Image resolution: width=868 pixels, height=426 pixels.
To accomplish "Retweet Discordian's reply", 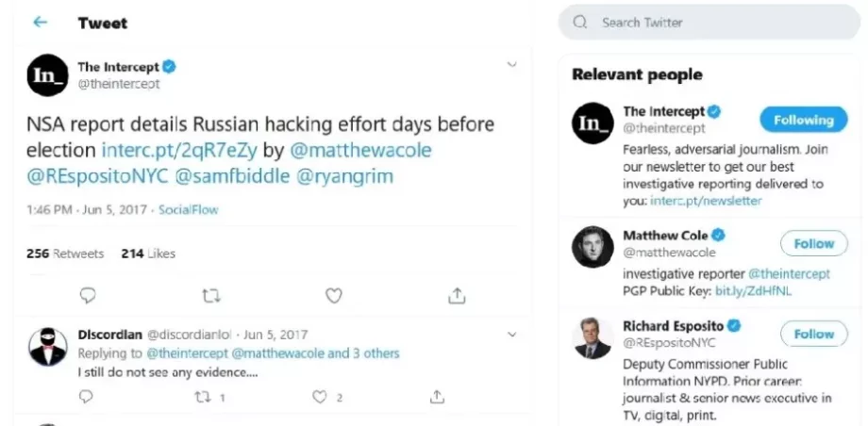I will [202, 397].
